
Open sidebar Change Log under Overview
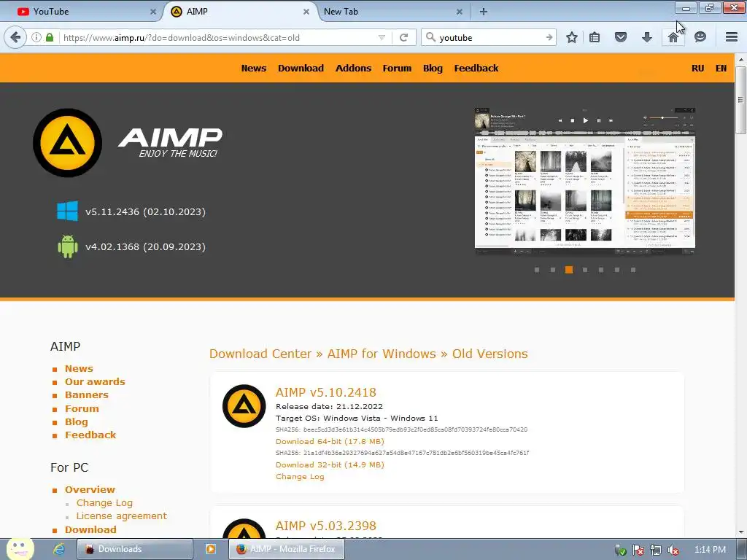point(104,503)
